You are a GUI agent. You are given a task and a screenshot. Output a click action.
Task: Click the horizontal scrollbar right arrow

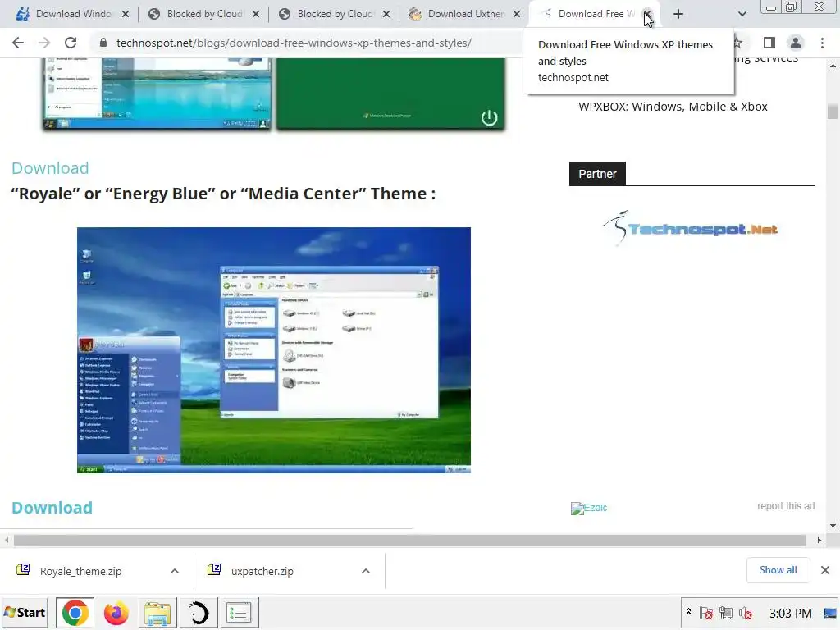(x=819, y=540)
